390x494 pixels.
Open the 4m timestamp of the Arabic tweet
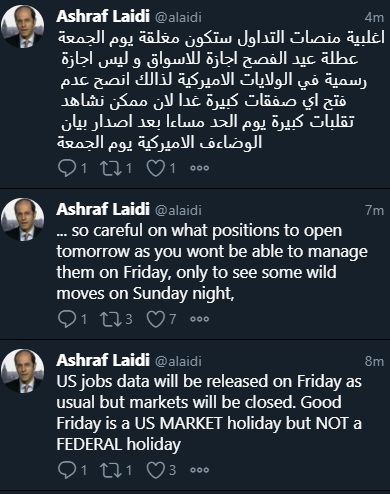tap(374, 17)
